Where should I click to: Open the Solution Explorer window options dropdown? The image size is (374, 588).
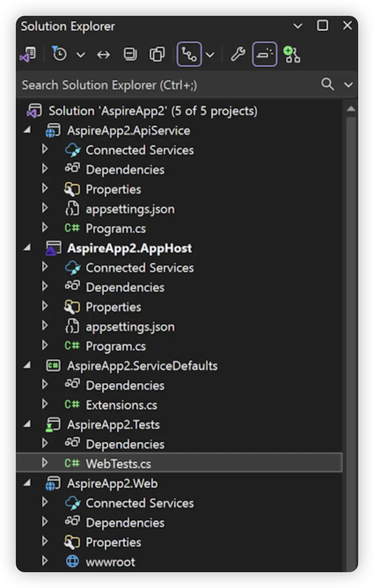pyautogui.click(x=298, y=26)
